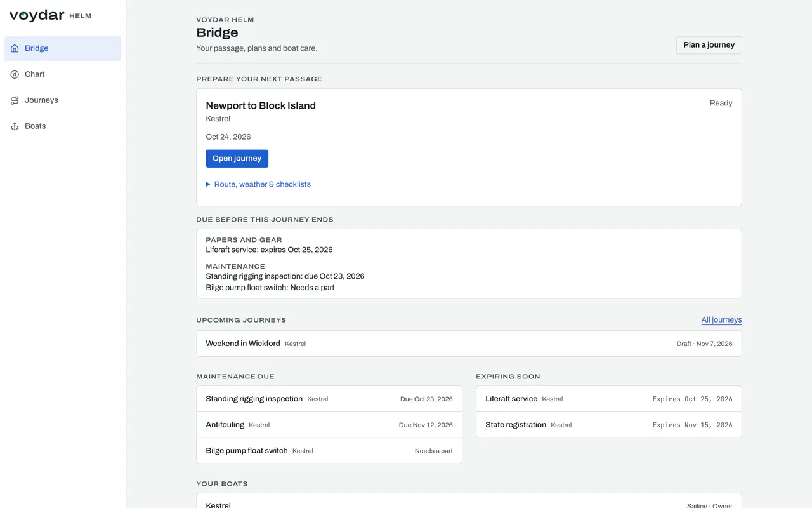Navigate to the Boats section
This screenshot has width=812, height=508.
tap(63, 126)
